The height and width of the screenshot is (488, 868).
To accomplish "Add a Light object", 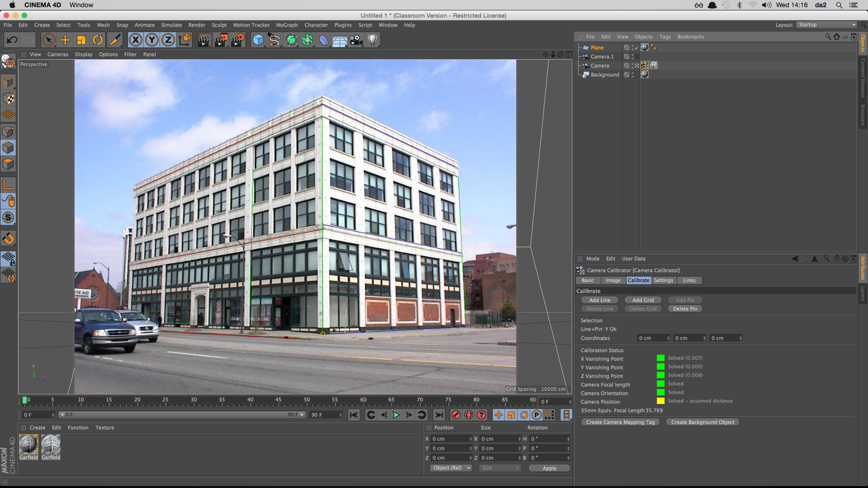I will click(x=372, y=40).
